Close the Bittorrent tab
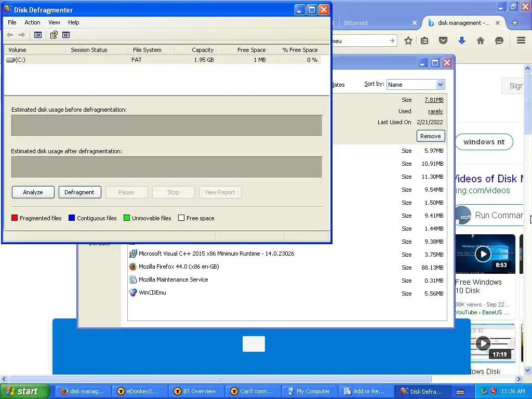532x399 pixels. tap(414, 23)
